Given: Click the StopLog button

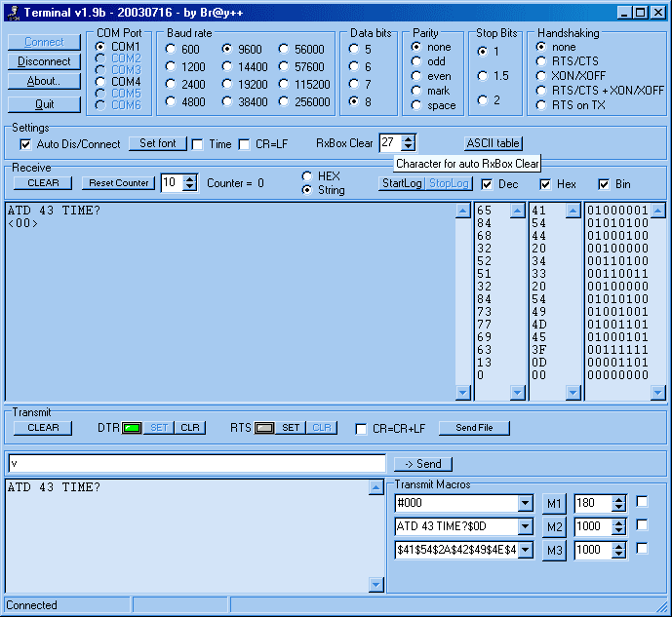Looking at the screenshot, I should coord(449,183).
